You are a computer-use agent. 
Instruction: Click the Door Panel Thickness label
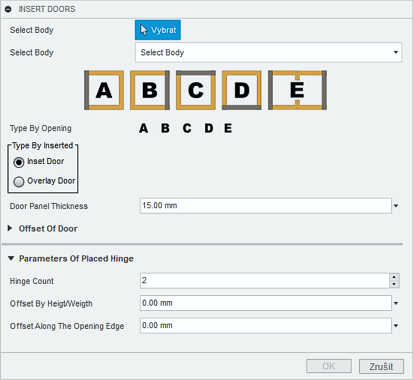coord(49,206)
